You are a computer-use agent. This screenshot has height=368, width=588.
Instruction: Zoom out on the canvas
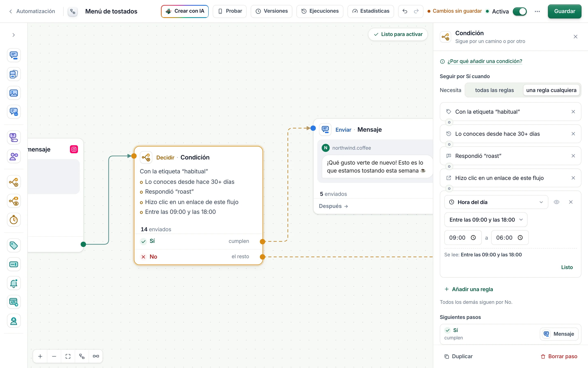click(x=54, y=356)
